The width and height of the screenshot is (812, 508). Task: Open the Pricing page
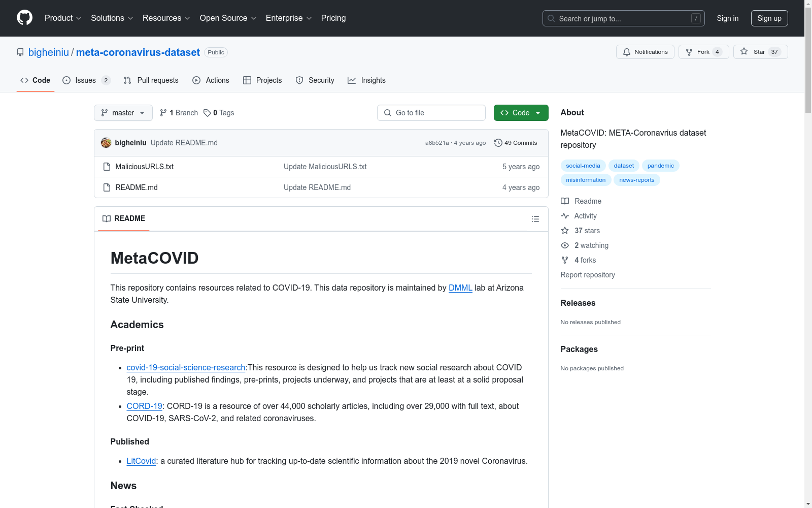point(333,18)
